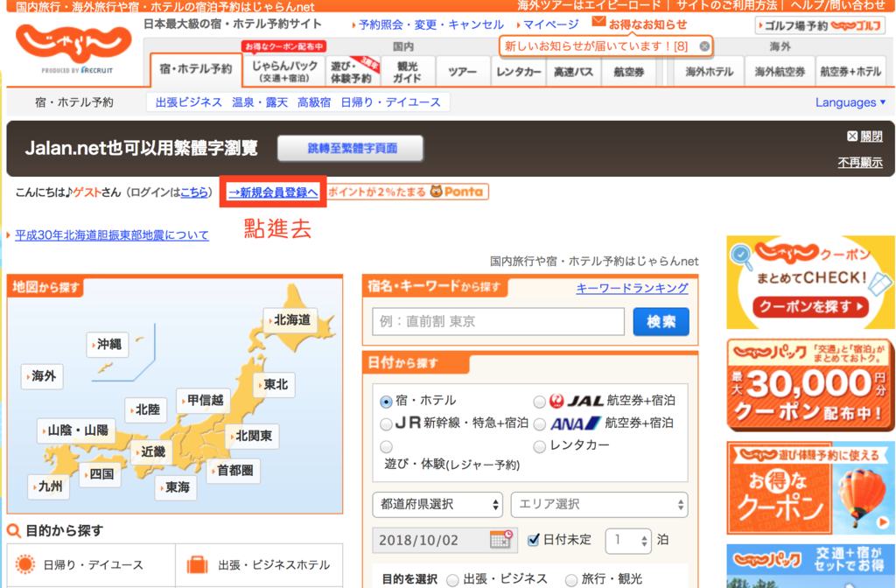Choose 四国 region on the map
The height and width of the screenshot is (588, 896).
coord(100,474)
